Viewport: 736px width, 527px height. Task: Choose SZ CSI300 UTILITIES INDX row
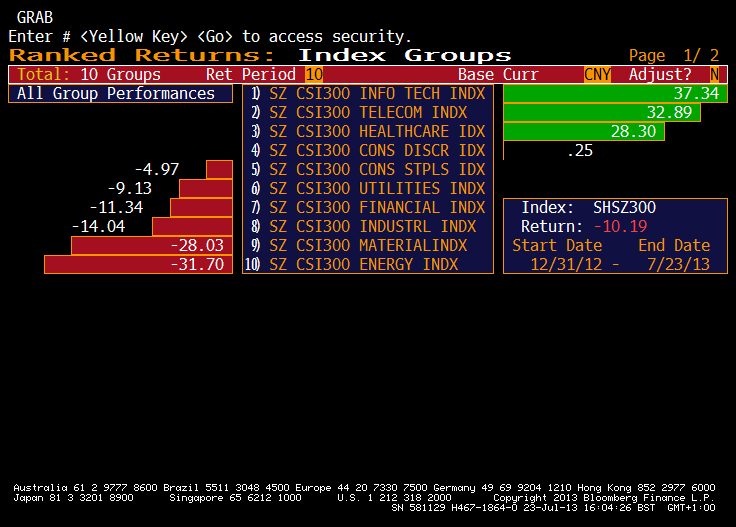(368, 189)
